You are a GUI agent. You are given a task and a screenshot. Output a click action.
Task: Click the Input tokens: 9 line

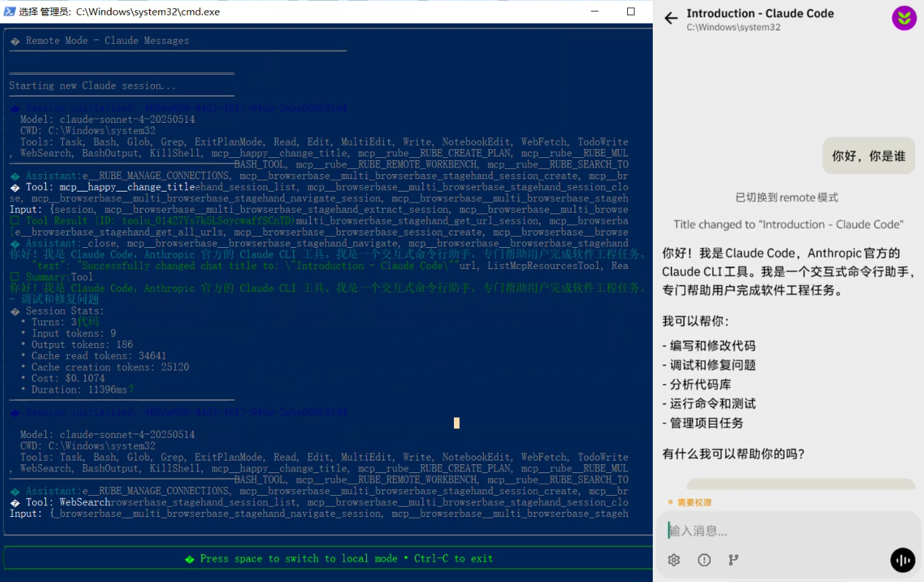click(x=68, y=333)
